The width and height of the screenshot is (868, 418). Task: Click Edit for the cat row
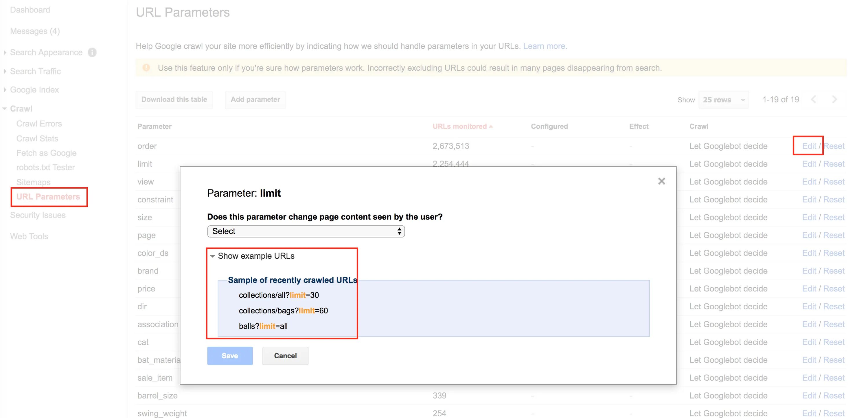coord(809,342)
